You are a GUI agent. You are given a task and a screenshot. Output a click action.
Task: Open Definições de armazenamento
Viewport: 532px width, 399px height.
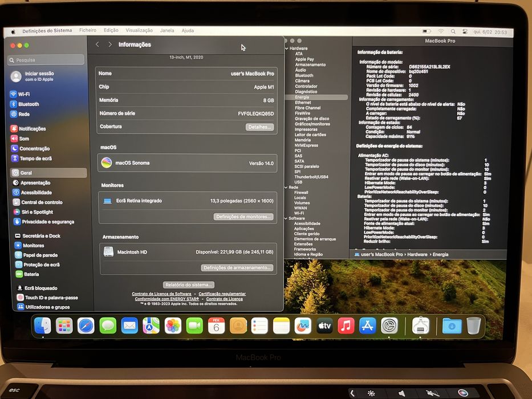tap(237, 267)
